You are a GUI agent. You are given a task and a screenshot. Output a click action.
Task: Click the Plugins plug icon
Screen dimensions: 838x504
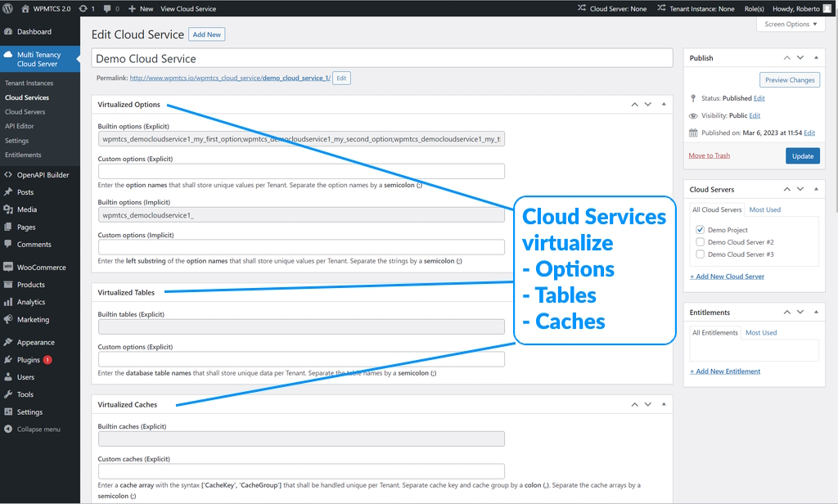[x=8, y=360]
